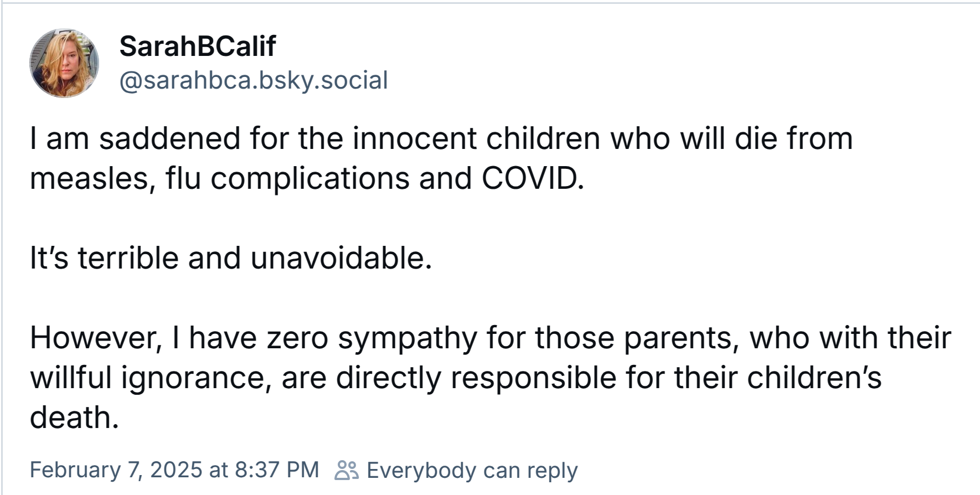The width and height of the screenshot is (980, 495).
Task: Open the "Everybody can reply" setting label
Action: [472, 470]
